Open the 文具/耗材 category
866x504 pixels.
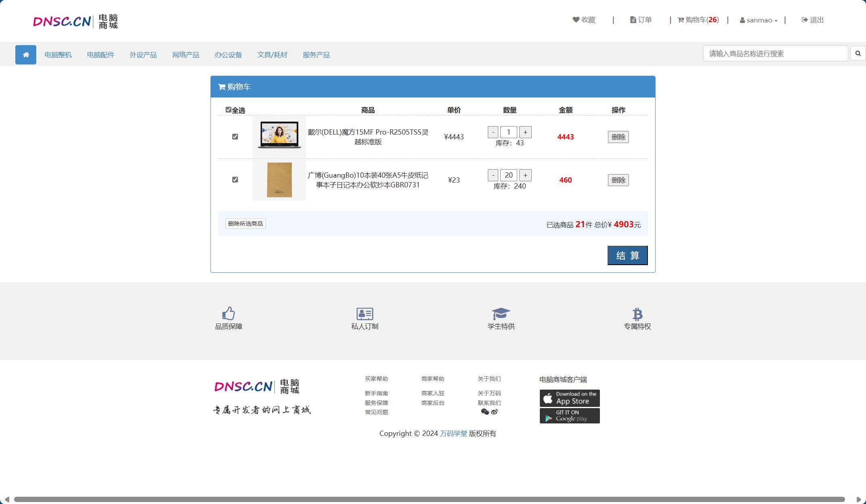click(273, 55)
